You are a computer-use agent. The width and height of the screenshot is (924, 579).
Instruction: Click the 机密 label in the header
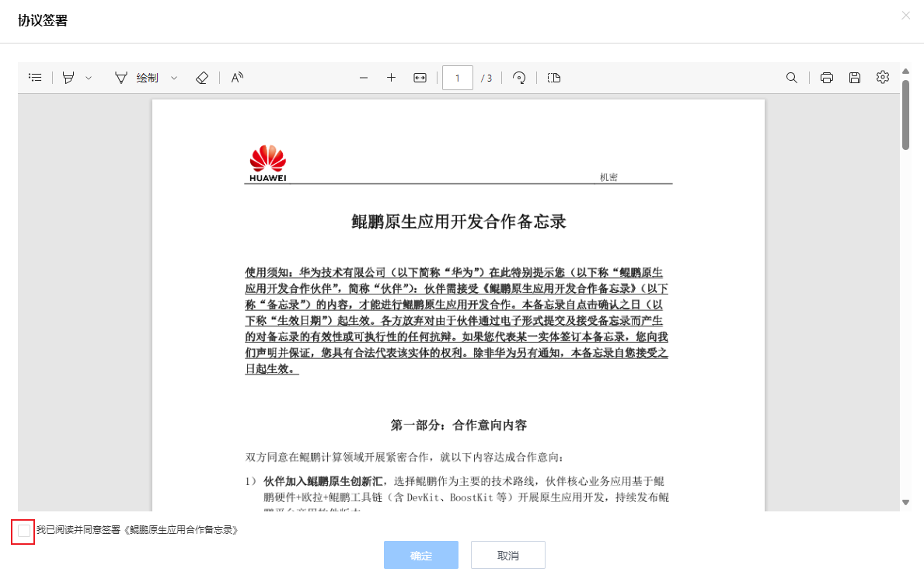point(608,177)
